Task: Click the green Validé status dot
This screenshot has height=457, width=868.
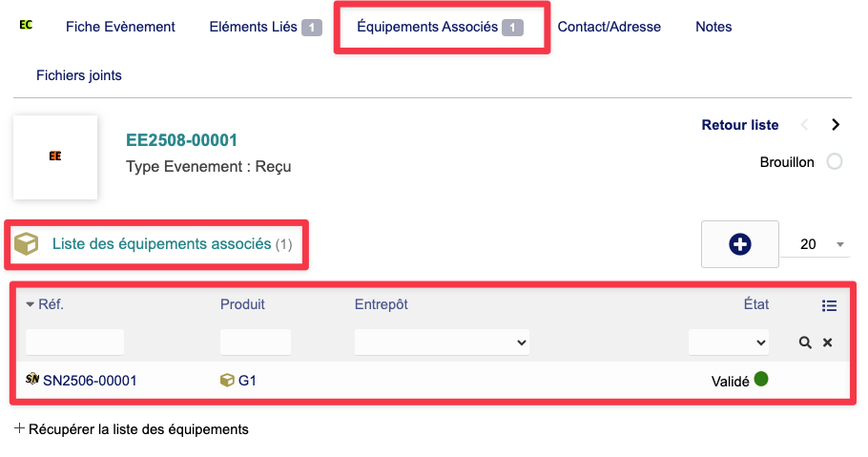Action: pos(761,379)
